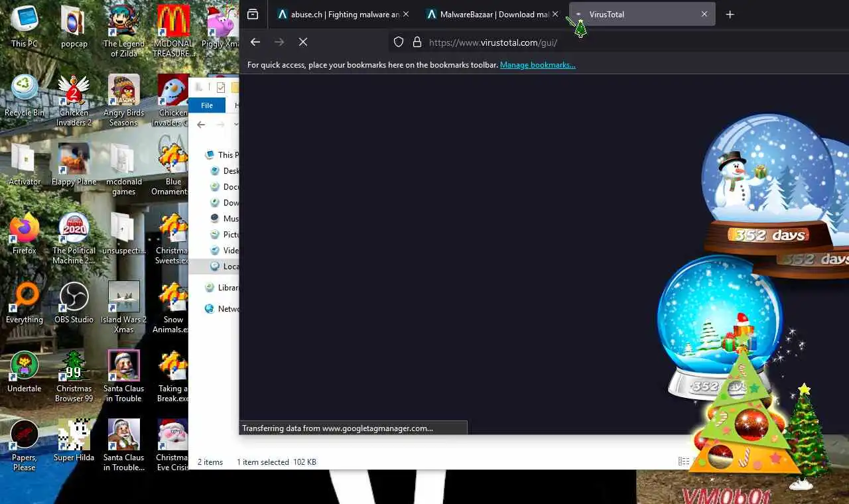Open the popcap desktop shortcut

click(x=74, y=27)
